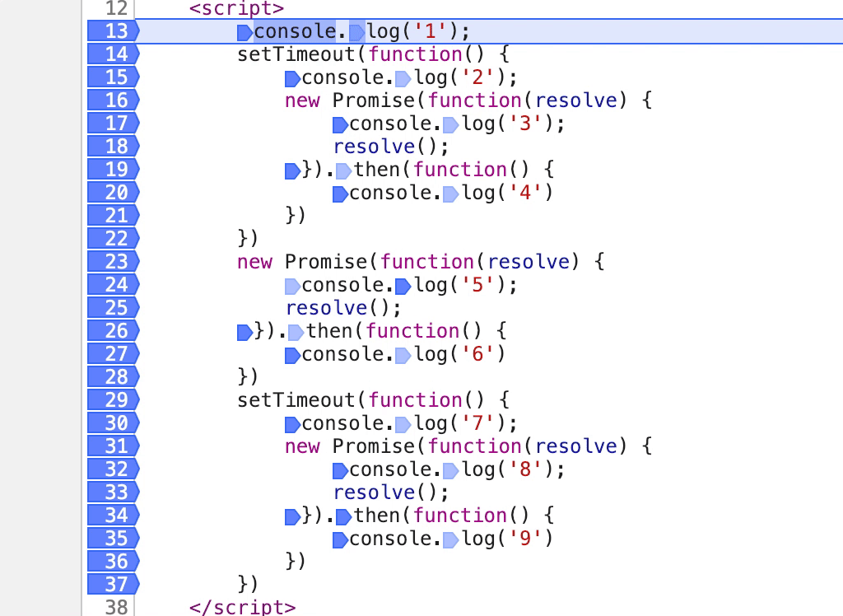Add a breakpoint on line number 38
The width and height of the screenshot is (843, 616).
pyautogui.click(x=117, y=607)
